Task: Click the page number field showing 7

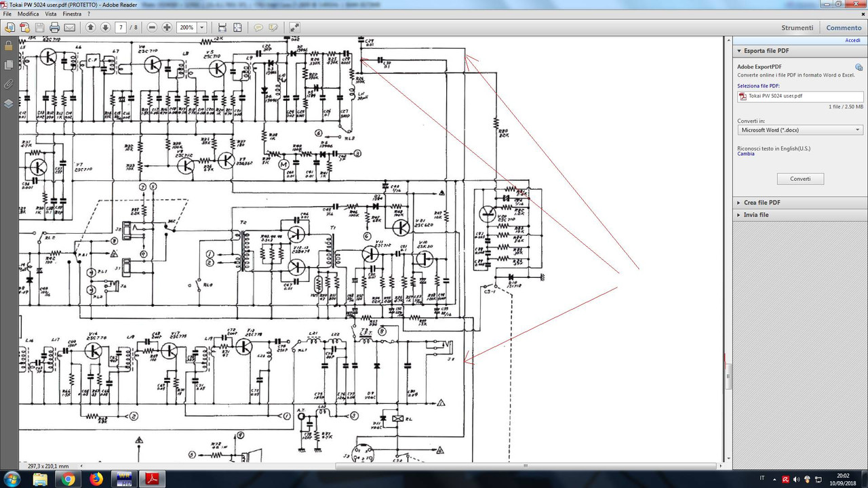Action: pyautogui.click(x=121, y=28)
